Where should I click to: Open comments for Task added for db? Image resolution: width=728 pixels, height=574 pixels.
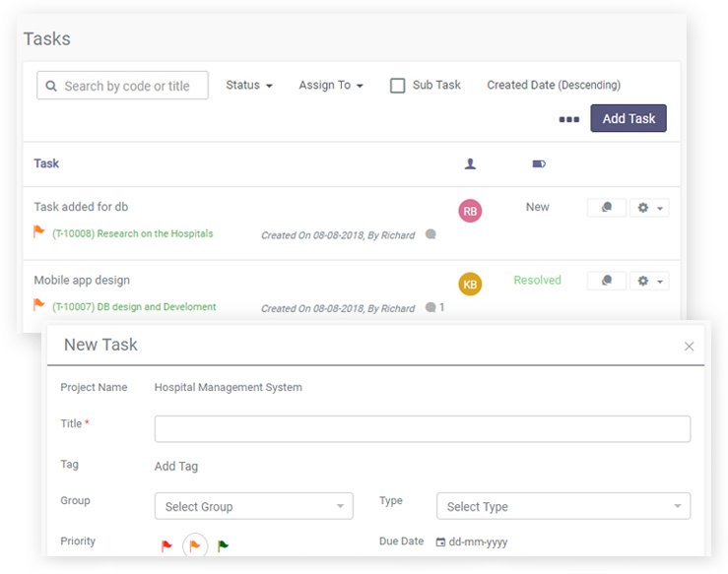607,208
